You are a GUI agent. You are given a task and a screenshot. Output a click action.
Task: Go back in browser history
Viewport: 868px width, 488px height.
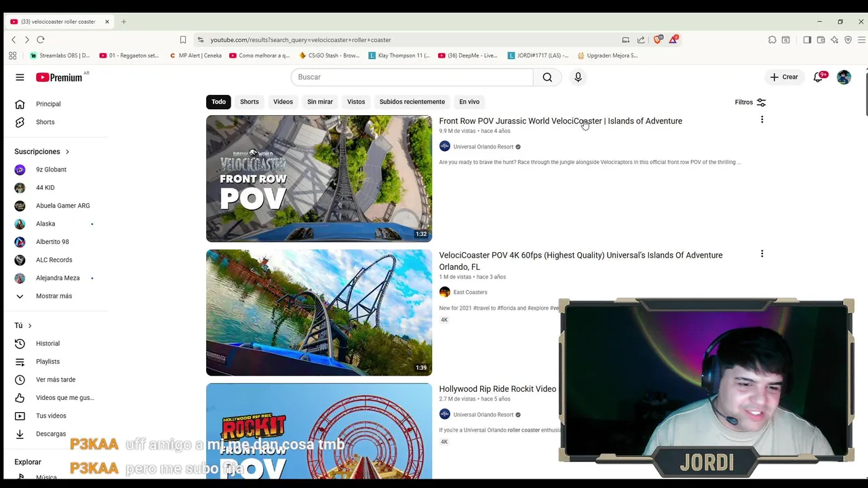click(14, 40)
